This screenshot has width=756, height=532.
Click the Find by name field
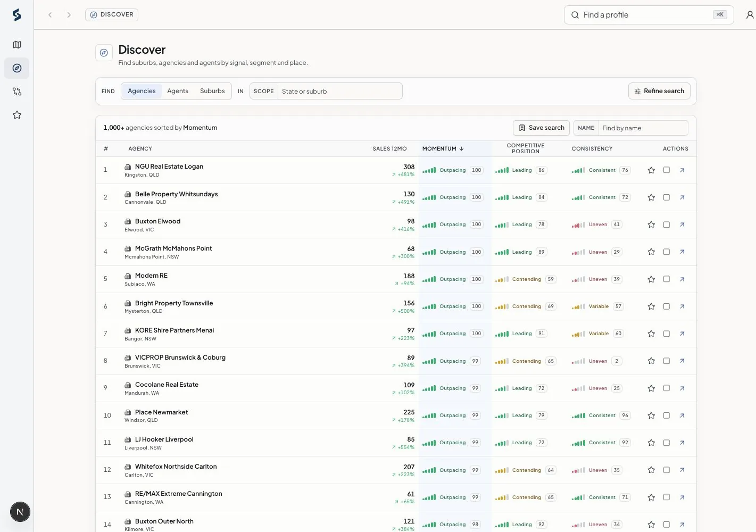click(x=643, y=128)
